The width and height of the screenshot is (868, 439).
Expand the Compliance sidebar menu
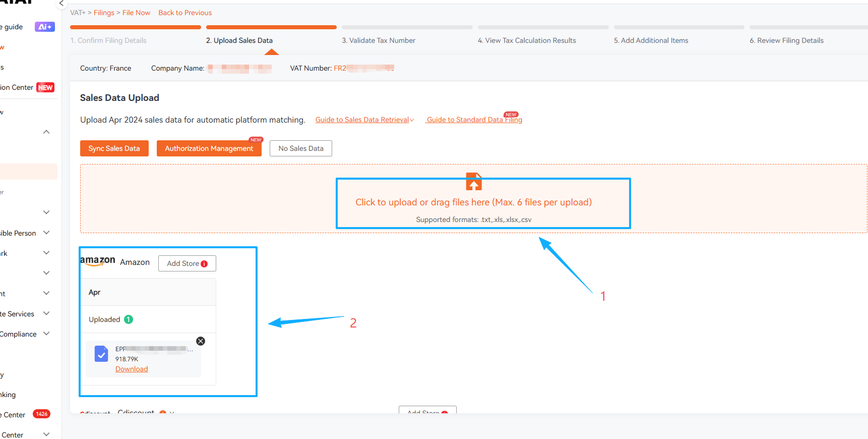tap(46, 334)
